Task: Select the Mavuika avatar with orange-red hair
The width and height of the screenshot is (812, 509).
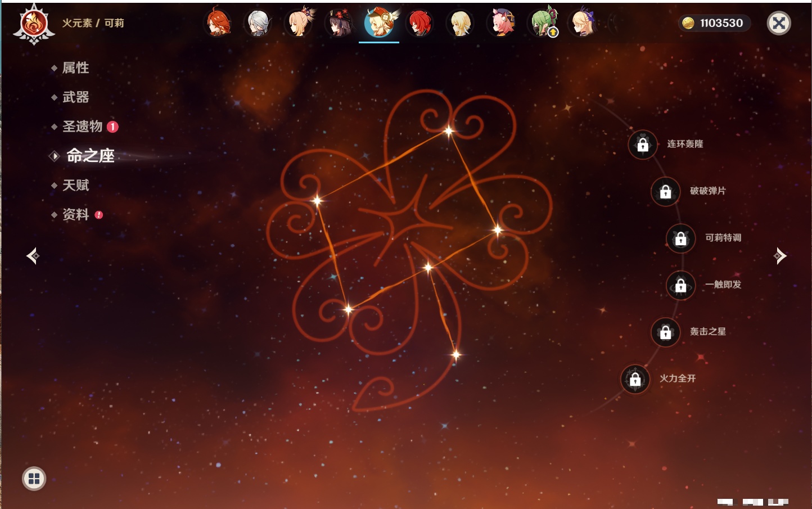Action: [x=218, y=23]
